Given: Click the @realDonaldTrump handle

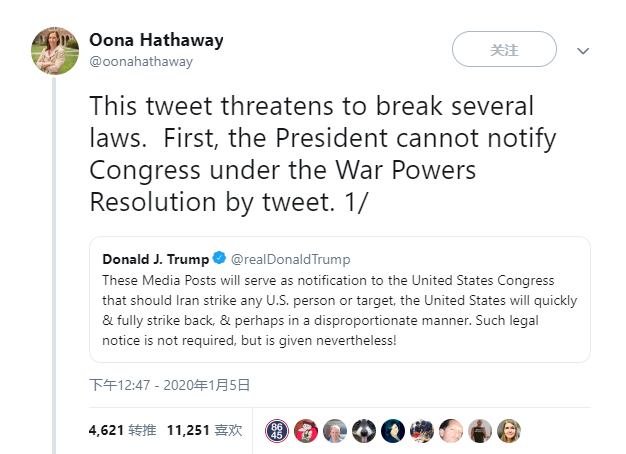Looking at the screenshot, I should [x=290, y=259].
